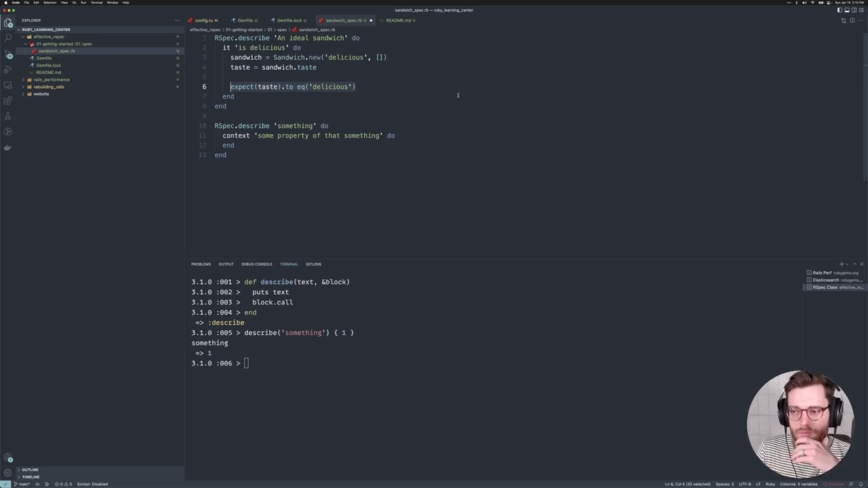Image resolution: width=868 pixels, height=488 pixels.
Task: Create a new terminal with plus icon
Action: point(842,264)
